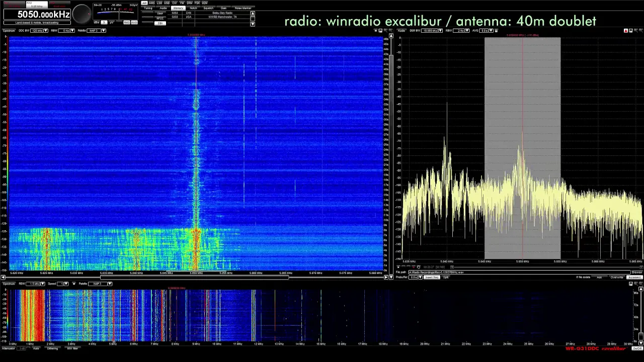The width and height of the screenshot is (644, 362).
Task: Select LSB demodulation mode
Action: coord(159,3)
